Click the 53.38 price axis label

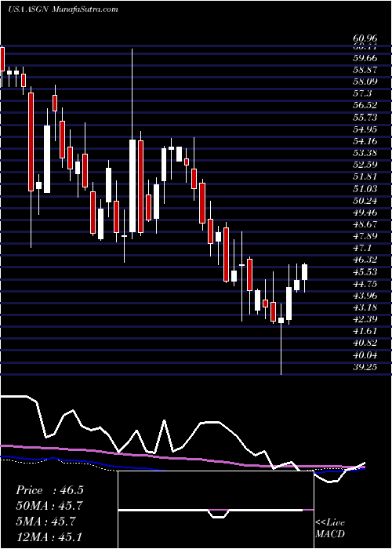365,153
